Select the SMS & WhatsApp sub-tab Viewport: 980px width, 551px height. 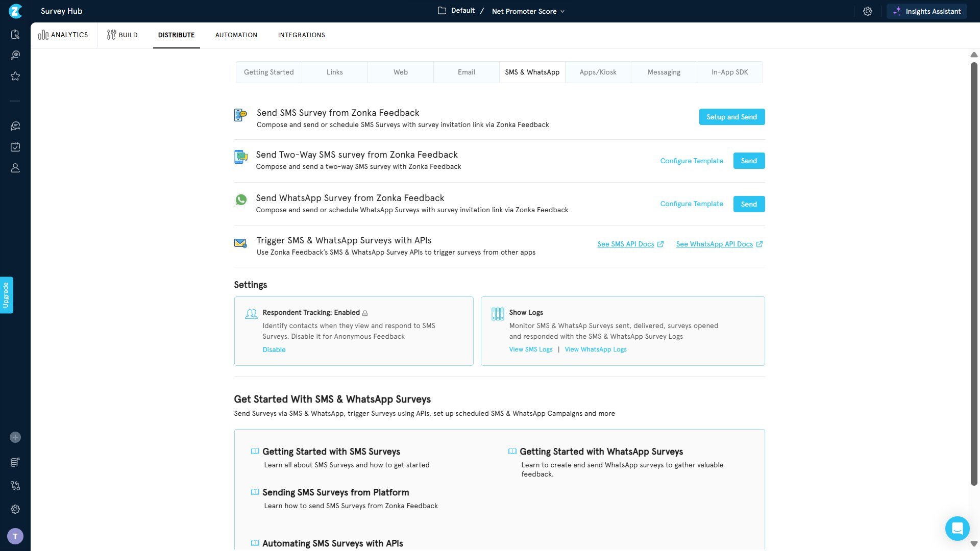[532, 72]
